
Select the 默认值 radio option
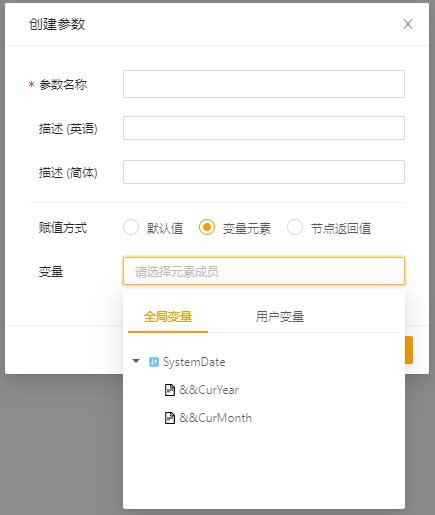[131, 227]
